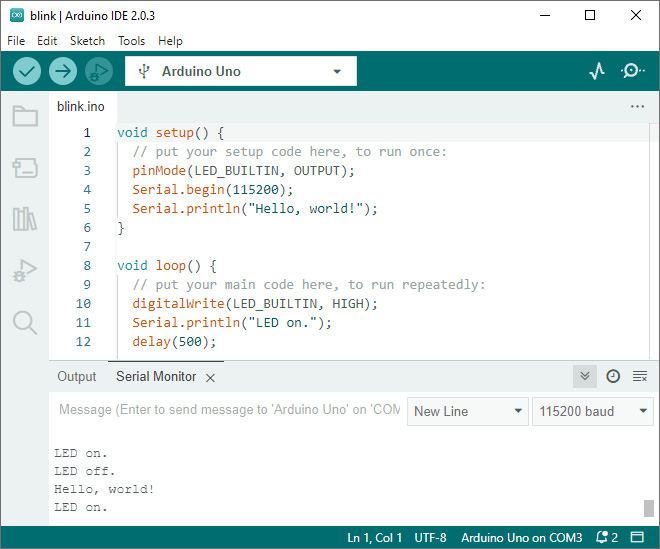Upload sketch with the arrow button
660x549 pixels.
point(63,71)
